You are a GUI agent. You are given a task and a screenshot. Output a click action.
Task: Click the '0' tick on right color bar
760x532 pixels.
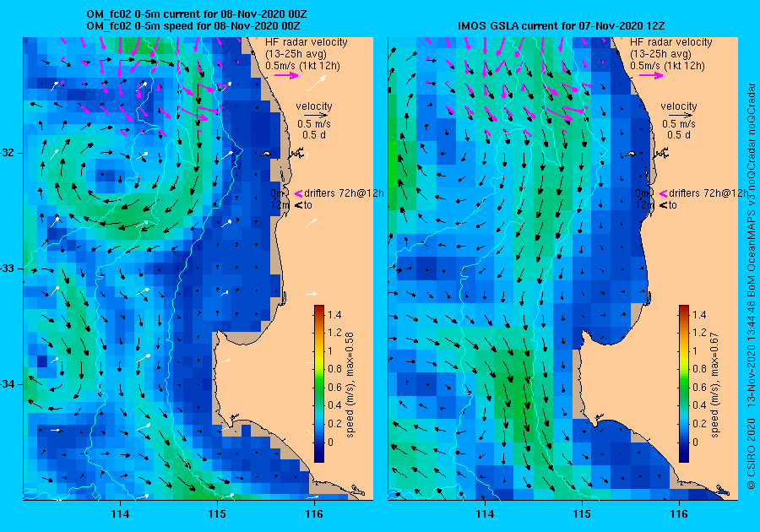pos(696,442)
